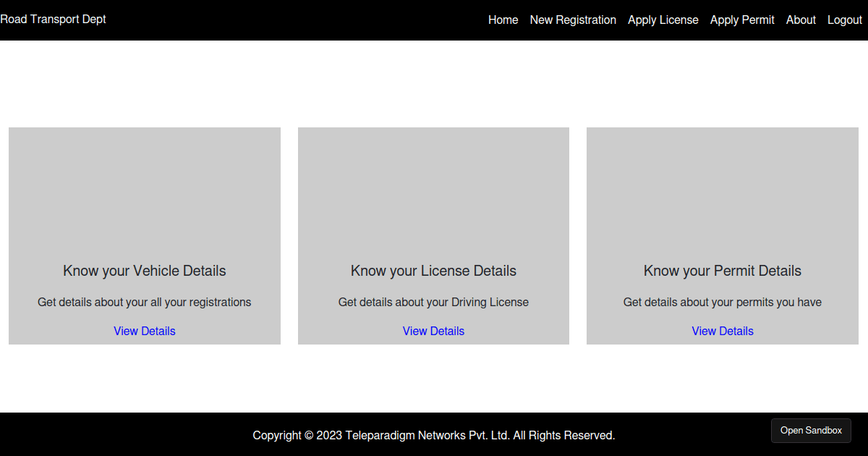Click the 'Get details about your permits' text
Screen dimensions: 868x456
tap(722, 302)
